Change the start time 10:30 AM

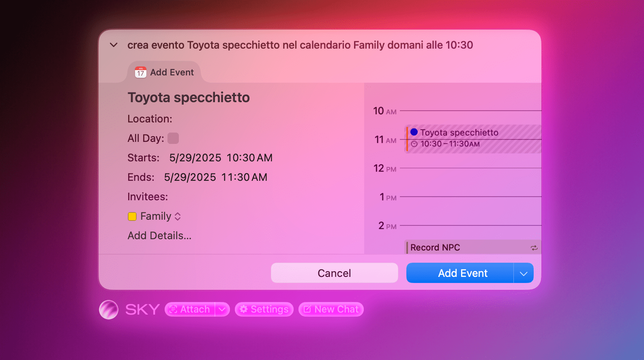tap(249, 158)
